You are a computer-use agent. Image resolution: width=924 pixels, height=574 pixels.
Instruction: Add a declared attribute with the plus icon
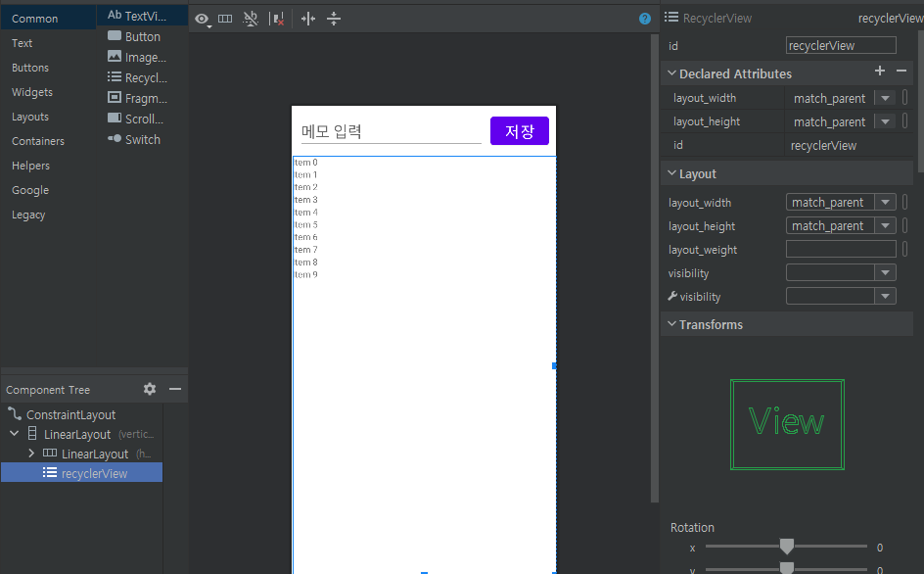tap(880, 72)
